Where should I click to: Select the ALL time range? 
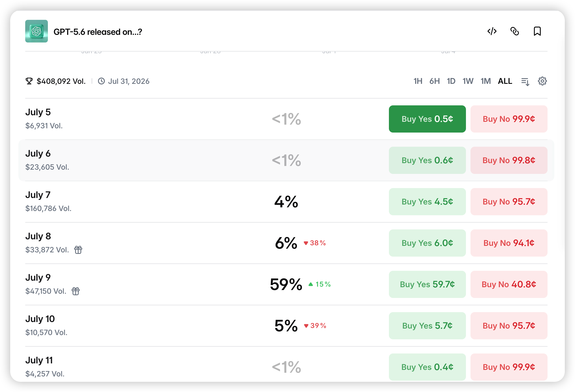pos(505,81)
